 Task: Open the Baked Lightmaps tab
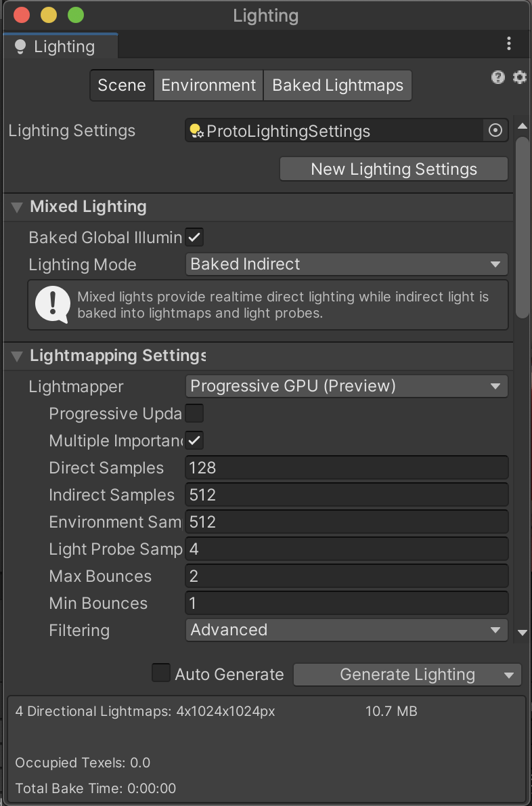pyautogui.click(x=337, y=85)
